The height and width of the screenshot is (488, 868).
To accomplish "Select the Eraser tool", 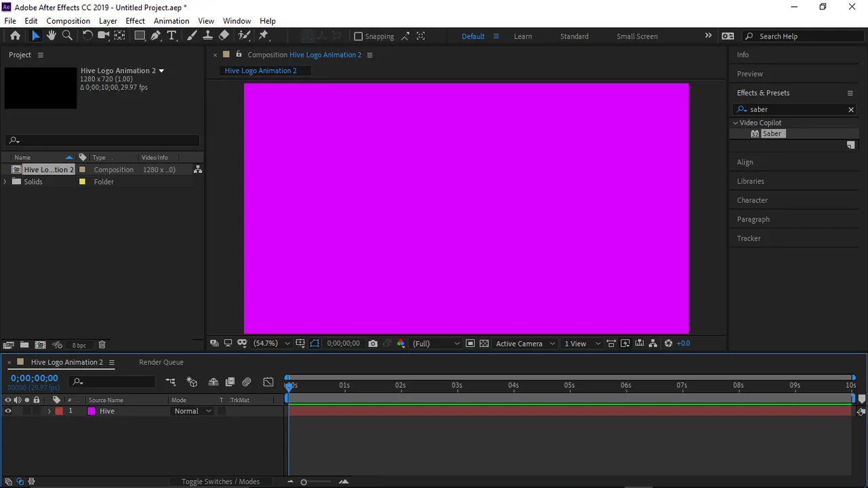I will pos(224,36).
